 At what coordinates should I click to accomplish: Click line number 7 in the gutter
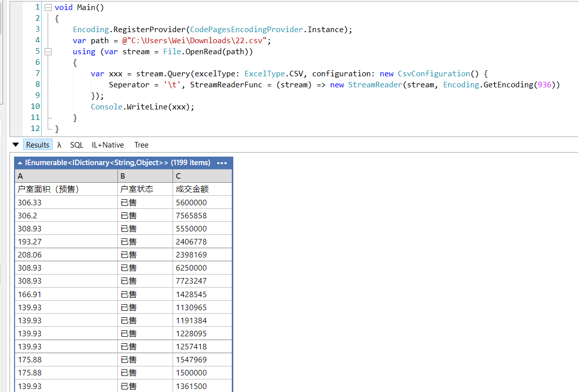click(x=38, y=73)
